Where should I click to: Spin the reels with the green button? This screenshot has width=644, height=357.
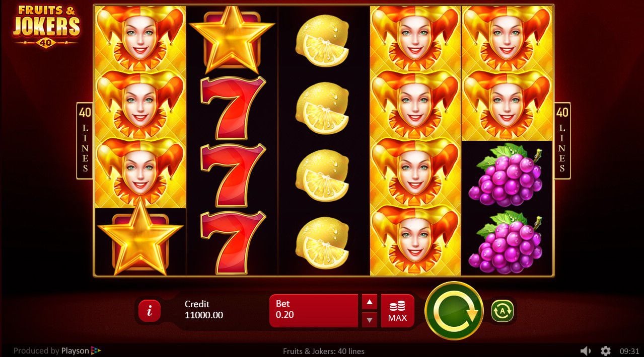click(x=454, y=311)
